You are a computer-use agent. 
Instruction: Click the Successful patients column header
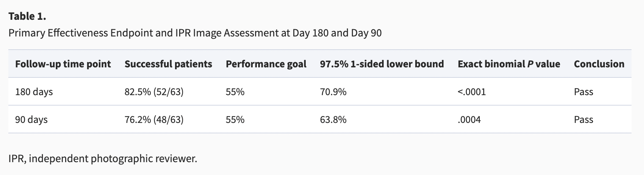(x=168, y=64)
